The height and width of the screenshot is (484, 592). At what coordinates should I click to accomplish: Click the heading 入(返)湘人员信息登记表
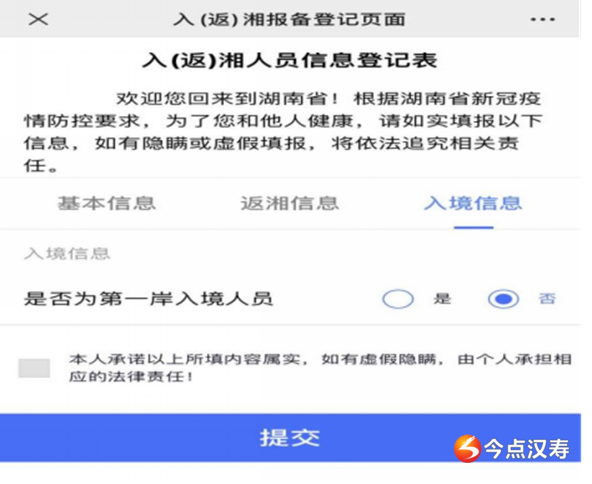click(290, 60)
